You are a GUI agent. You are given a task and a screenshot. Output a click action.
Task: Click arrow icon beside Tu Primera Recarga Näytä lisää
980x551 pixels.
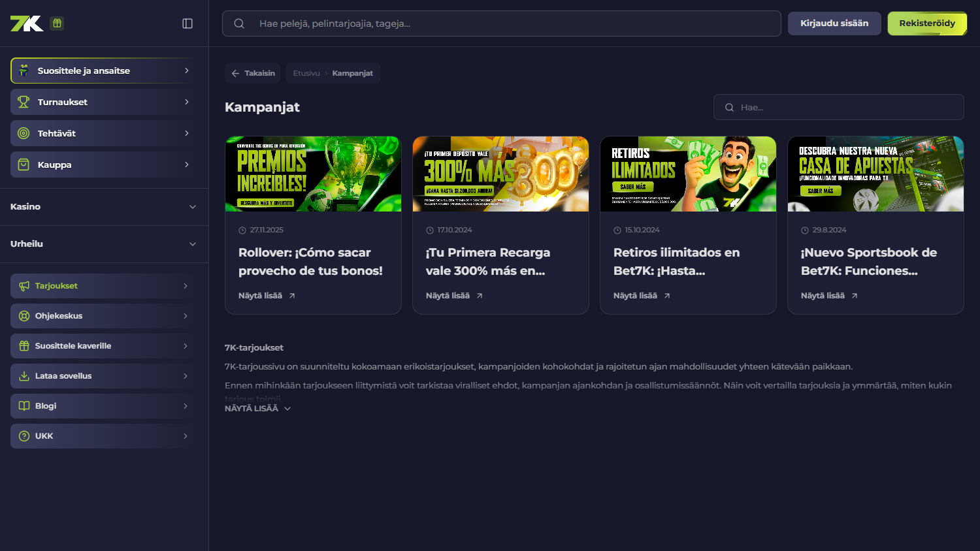coord(480,296)
